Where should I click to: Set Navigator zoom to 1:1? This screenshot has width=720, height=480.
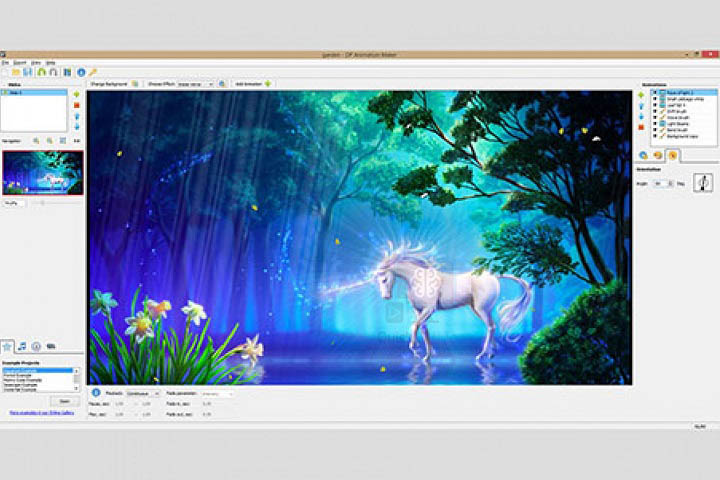tap(77, 141)
